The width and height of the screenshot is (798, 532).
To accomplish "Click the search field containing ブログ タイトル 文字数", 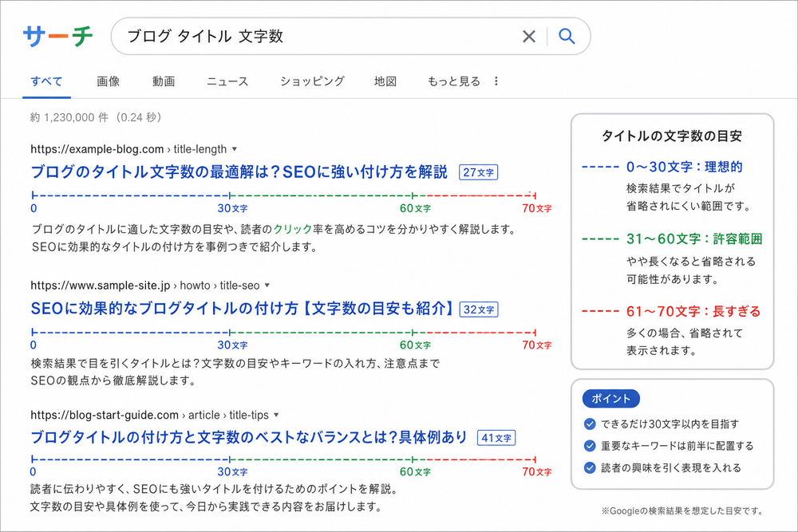I will (x=350, y=36).
